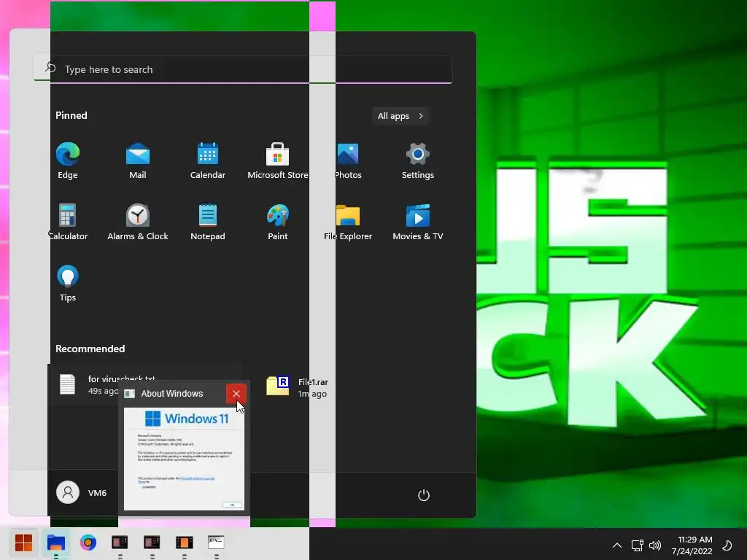Open File Explorer pinned app
This screenshot has width=747, height=560.
click(x=348, y=222)
